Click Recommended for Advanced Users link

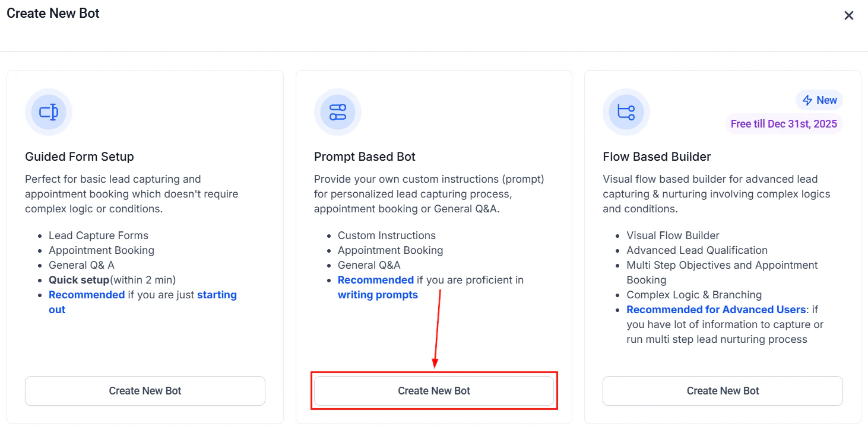pyautogui.click(x=714, y=309)
